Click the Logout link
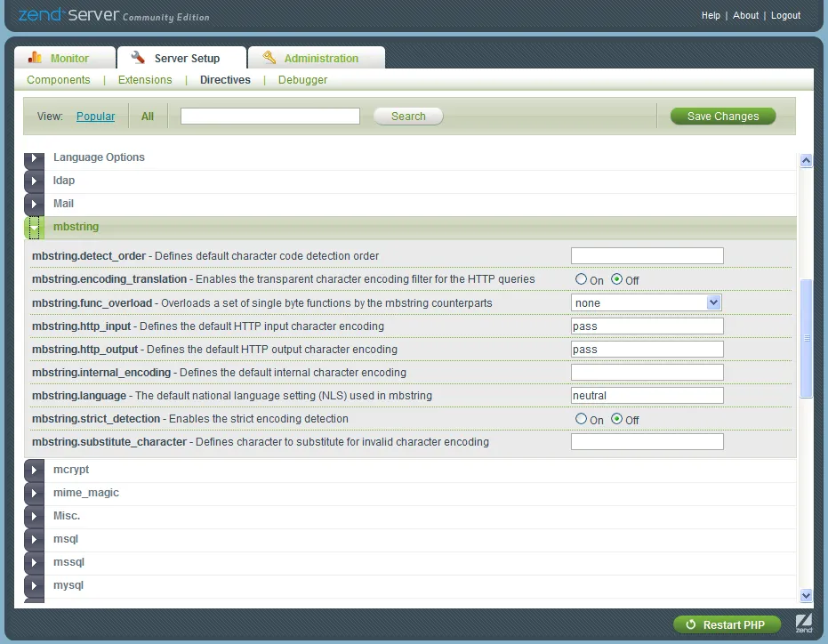The image size is (828, 644). click(785, 15)
